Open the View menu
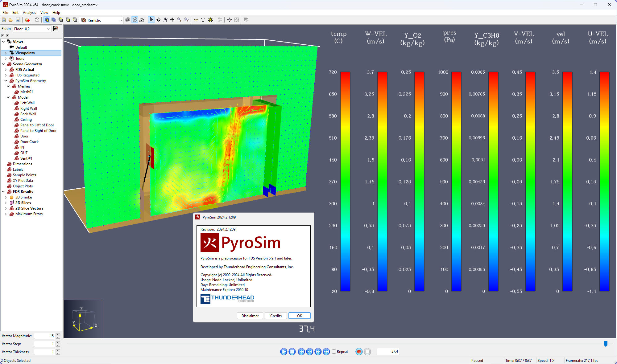 44,13
